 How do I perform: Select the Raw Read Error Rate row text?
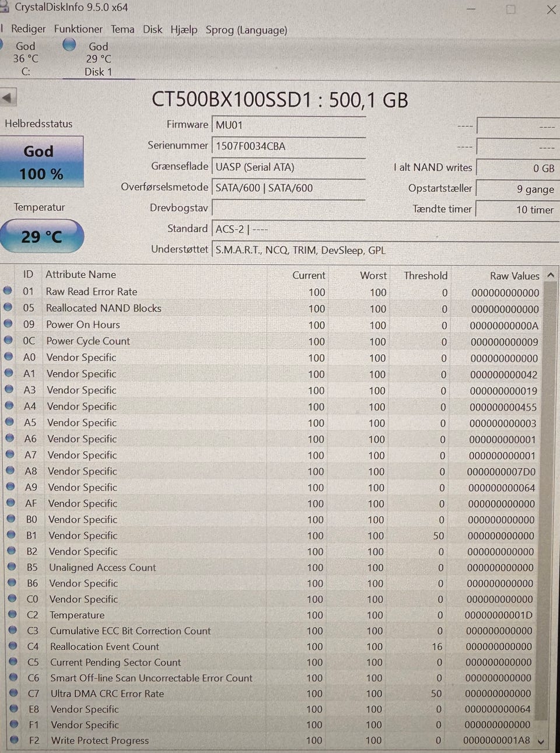(92, 292)
